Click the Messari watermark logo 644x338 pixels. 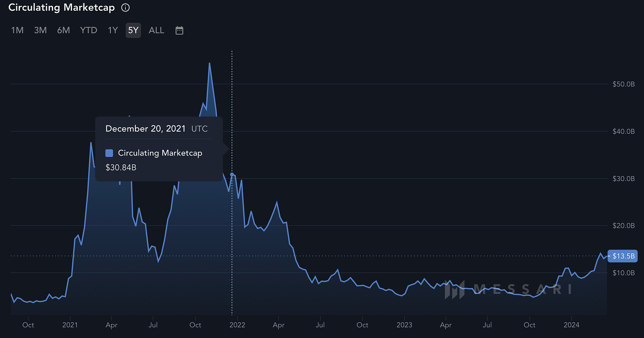508,289
